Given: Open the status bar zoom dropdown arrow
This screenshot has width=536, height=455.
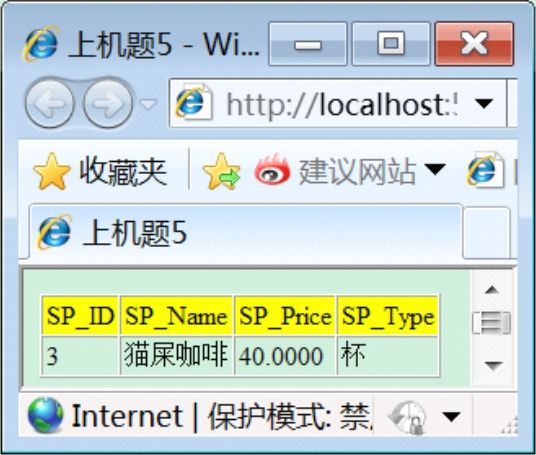Looking at the screenshot, I should click(x=451, y=416).
